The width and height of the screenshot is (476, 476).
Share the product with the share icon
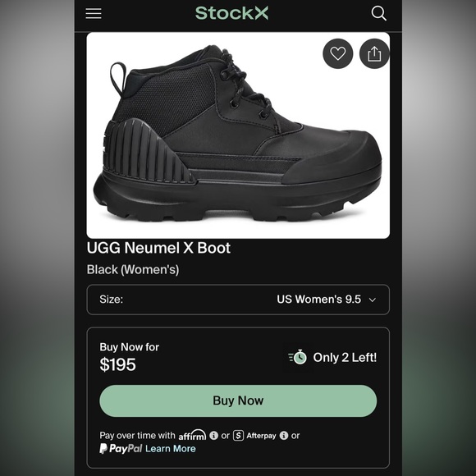coord(374,53)
